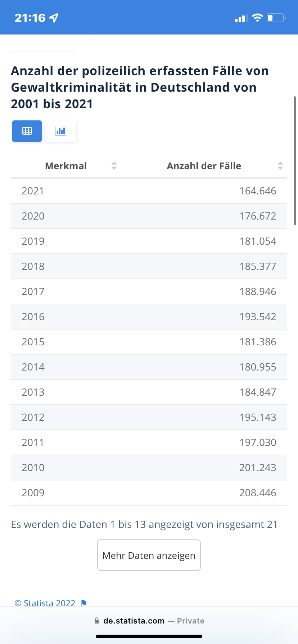
Task: Click the Anzahl der Fälle header
Action: coord(204,166)
